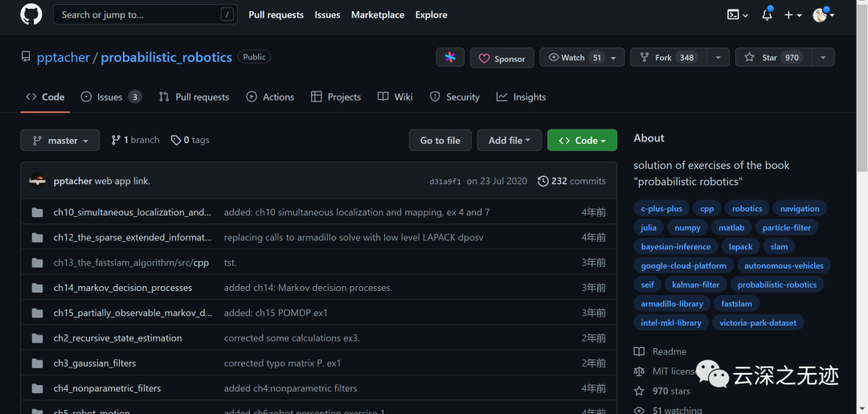Click the ch2_recursive_state_estimation folder icon
Viewport: 868px width, 414px height.
pos(37,338)
